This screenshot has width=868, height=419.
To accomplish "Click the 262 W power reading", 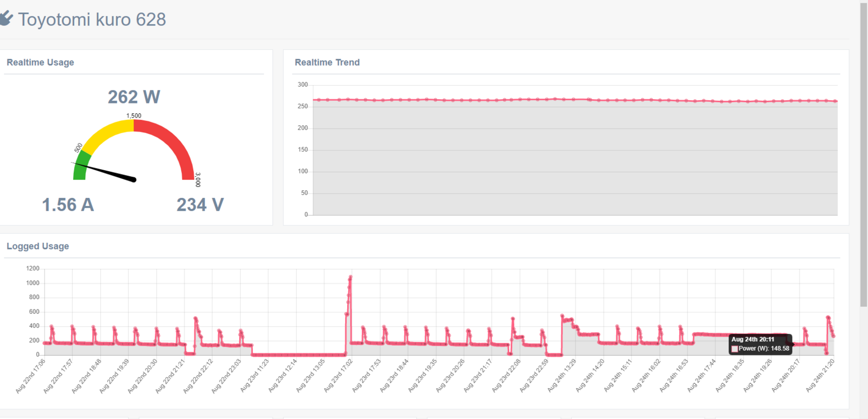I will pos(134,97).
